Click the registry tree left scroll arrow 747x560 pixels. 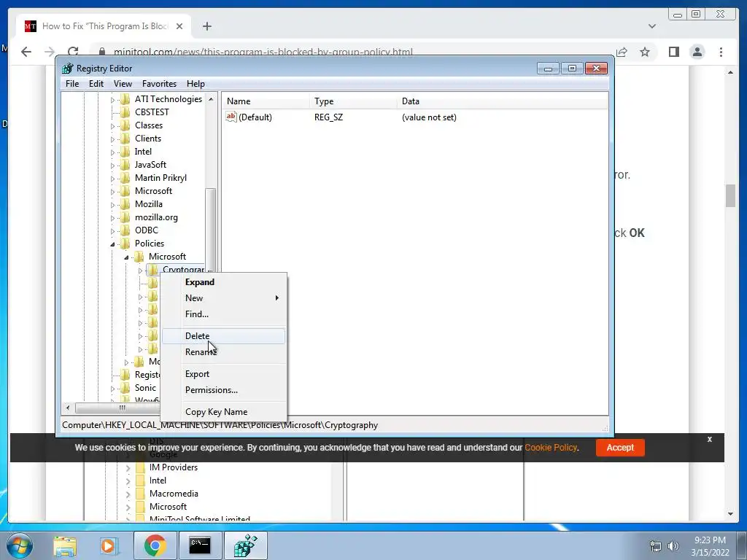coord(68,408)
